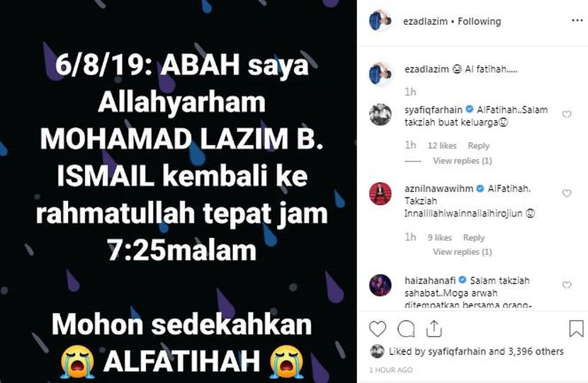Open the comment bubble icon
The height and width of the screenshot is (383, 588).
click(x=406, y=329)
